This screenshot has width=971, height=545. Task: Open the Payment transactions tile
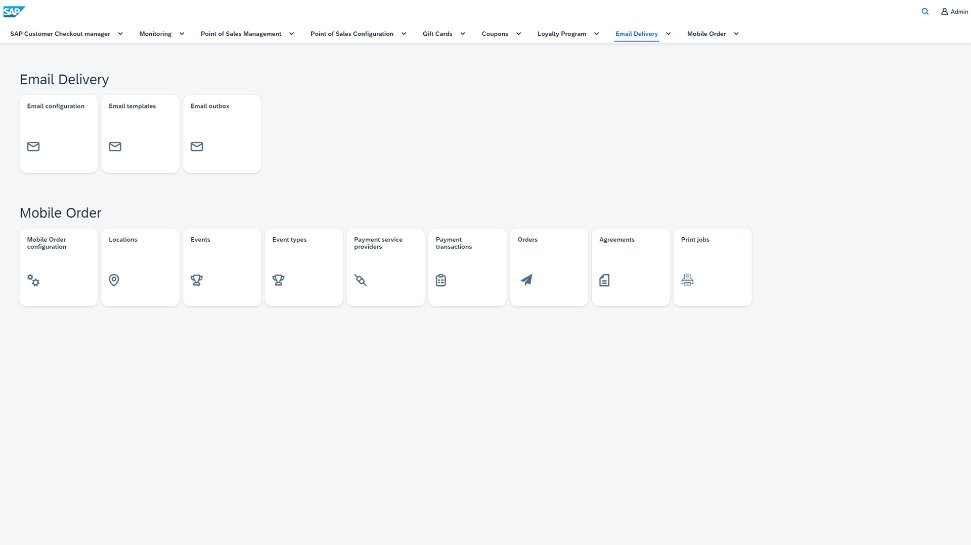467,267
